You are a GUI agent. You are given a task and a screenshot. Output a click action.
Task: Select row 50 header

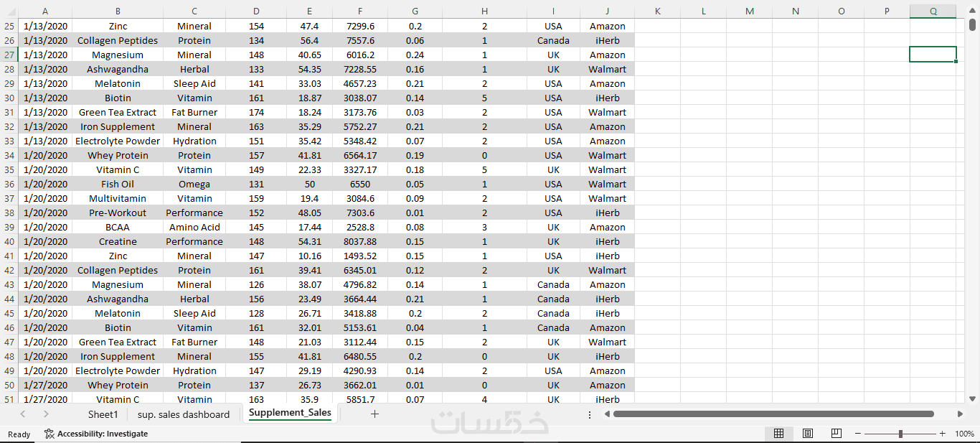pos(9,385)
